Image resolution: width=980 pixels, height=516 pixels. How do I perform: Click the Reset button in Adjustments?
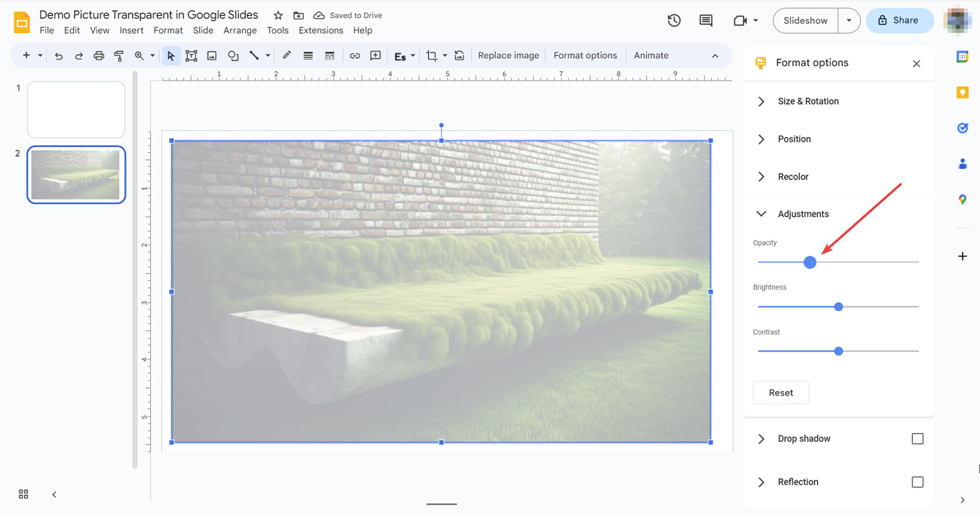781,392
